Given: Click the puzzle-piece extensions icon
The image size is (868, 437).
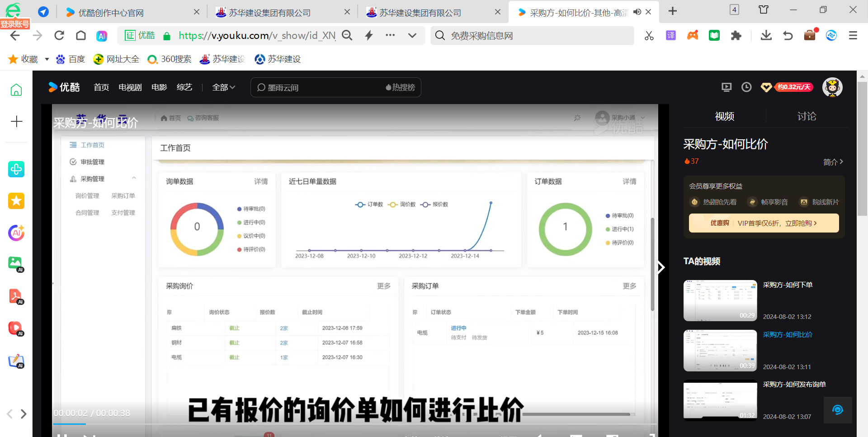Looking at the screenshot, I should pos(736,36).
